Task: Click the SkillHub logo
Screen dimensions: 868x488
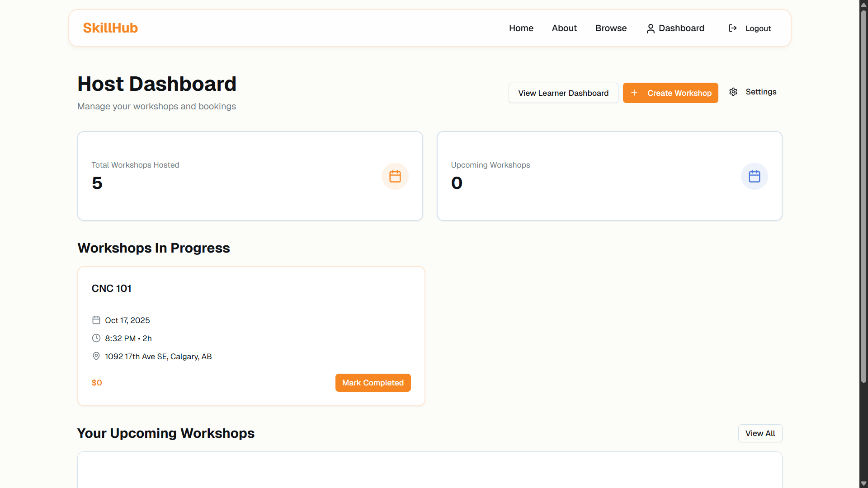Action: point(110,28)
